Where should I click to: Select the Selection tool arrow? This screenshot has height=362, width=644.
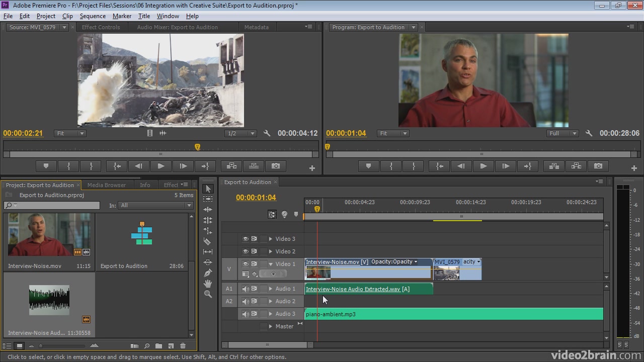point(208,189)
